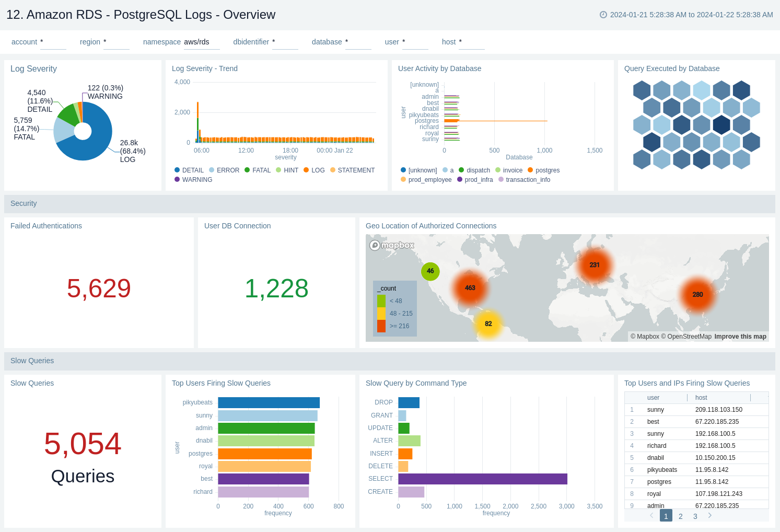Viewport: 780px width, 532px height.
Task: Click the Mapbox logo on the geo map
Action: pos(391,245)
